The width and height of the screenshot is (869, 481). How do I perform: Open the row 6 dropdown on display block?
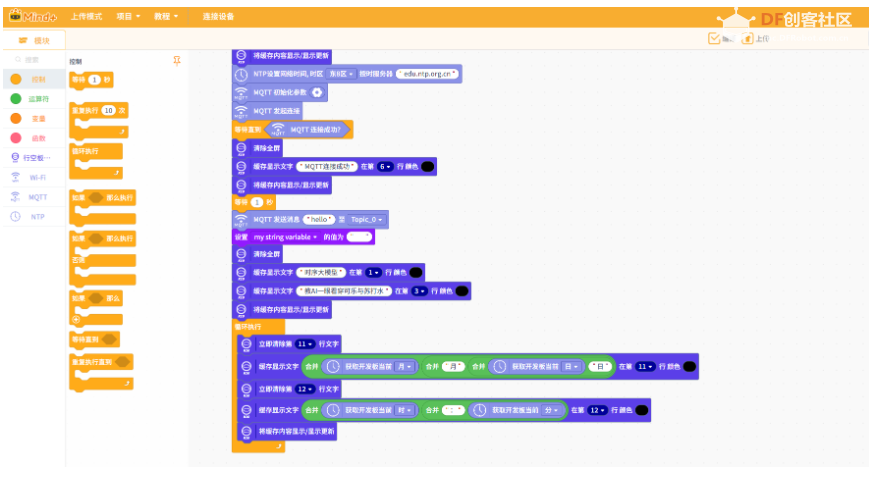(x=385, y=167)
